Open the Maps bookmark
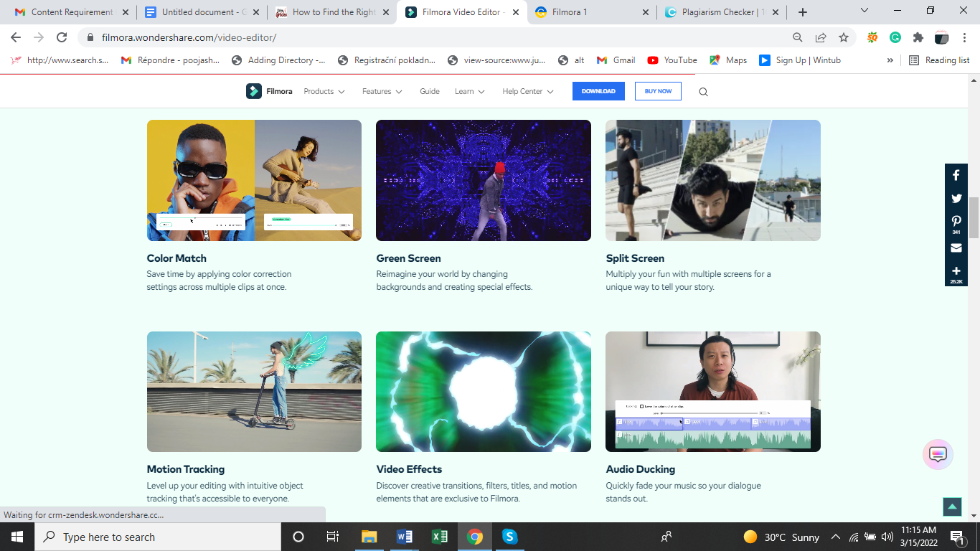The width and height of the screenshot is (980, 551). coord(728,60)
